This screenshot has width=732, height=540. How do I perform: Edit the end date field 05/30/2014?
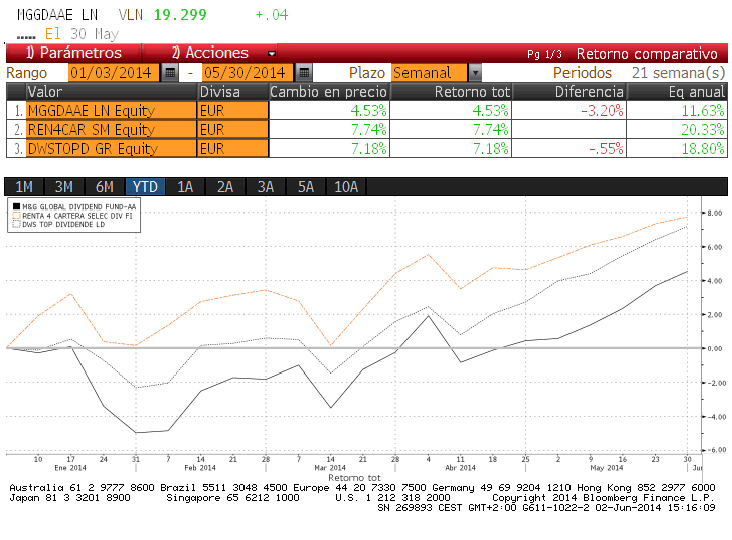point(248,73)
